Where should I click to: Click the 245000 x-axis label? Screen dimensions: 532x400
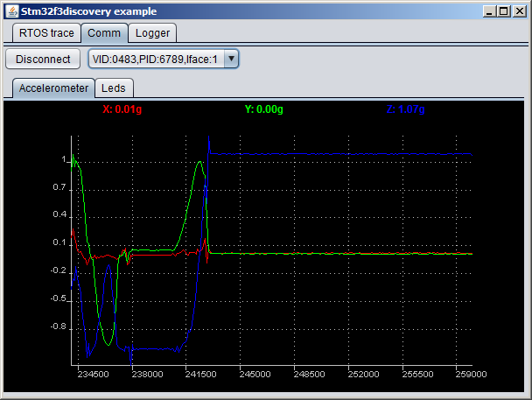255,375
